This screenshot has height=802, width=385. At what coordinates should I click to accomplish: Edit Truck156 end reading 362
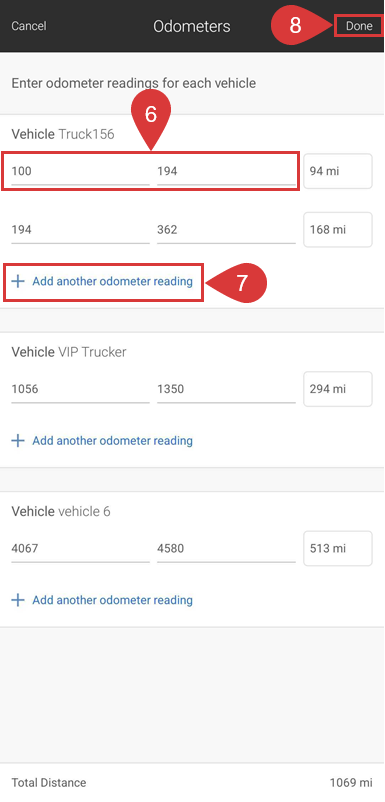(x=226, y=230)
